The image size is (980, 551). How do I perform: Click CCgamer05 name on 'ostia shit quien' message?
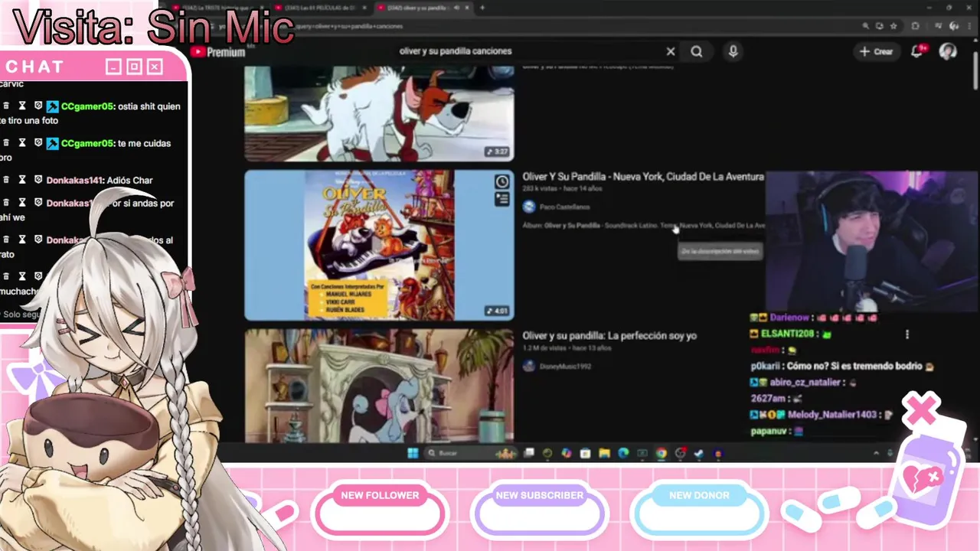pos(87,106)
